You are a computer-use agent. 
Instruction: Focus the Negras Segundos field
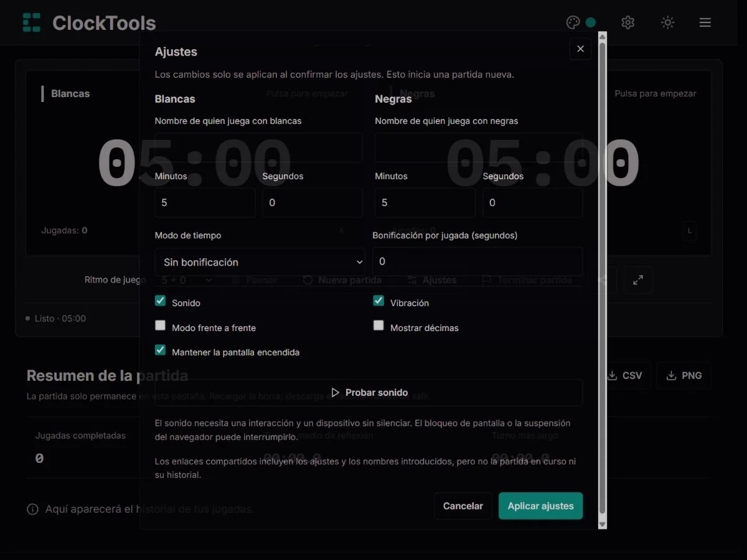pyautogui.click(x=533, y=203)
